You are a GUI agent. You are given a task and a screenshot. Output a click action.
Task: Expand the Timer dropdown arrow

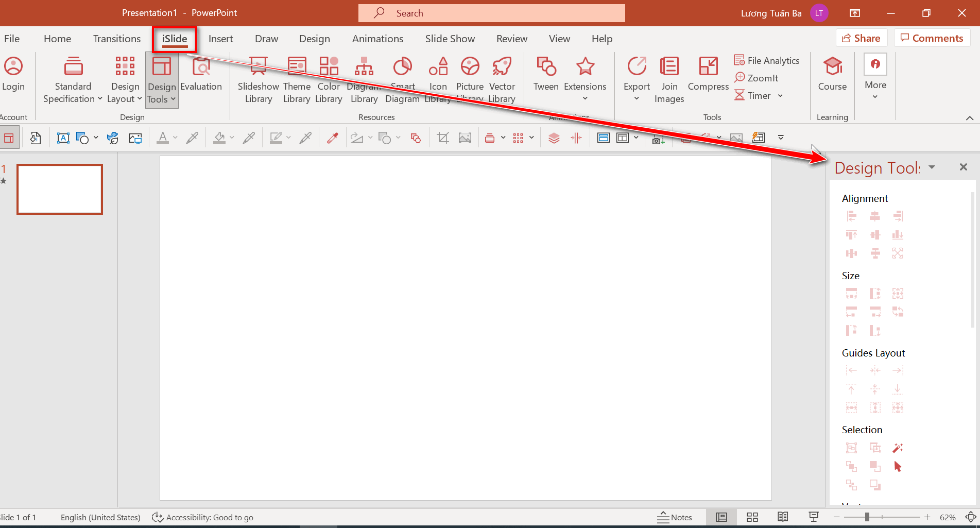780,96
